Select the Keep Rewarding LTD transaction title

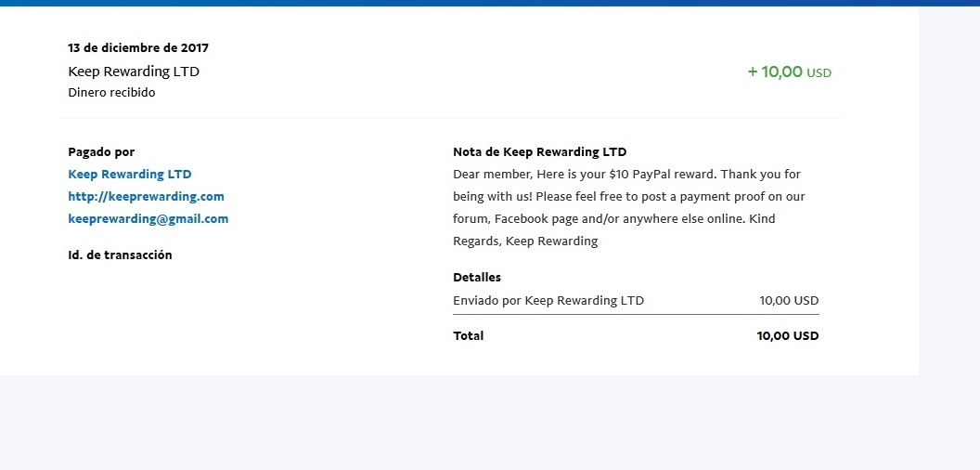134,72
